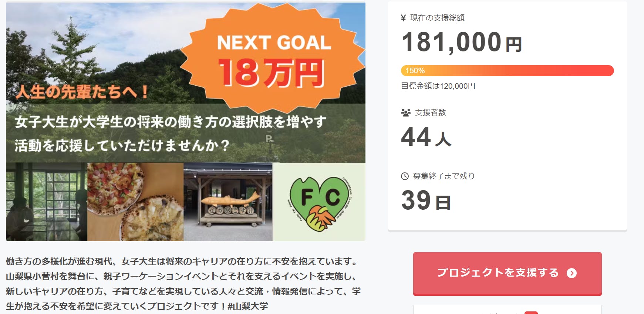Viewport: 644px width, 314px height.
Task: Click the supporters group icon
Action: pyautogui.click(x=406, y=113)
